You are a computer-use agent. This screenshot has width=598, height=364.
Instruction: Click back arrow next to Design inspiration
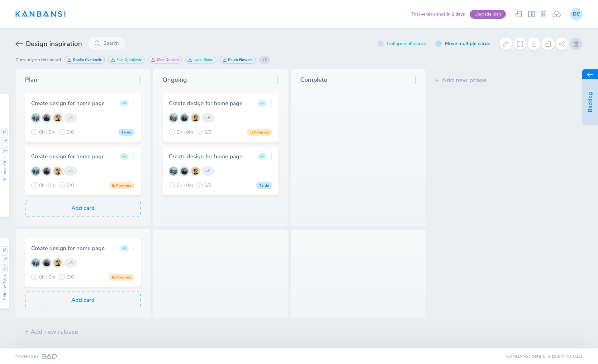tap(19, 44)
